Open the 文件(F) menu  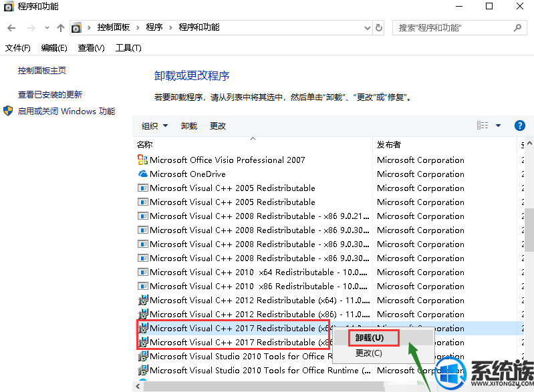click(x=17, y=48)
